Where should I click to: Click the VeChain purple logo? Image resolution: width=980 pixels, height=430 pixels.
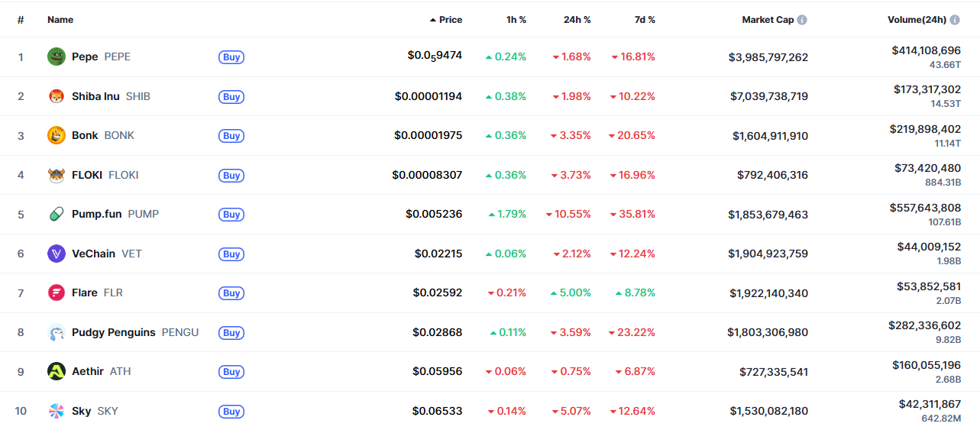point(57,254)
